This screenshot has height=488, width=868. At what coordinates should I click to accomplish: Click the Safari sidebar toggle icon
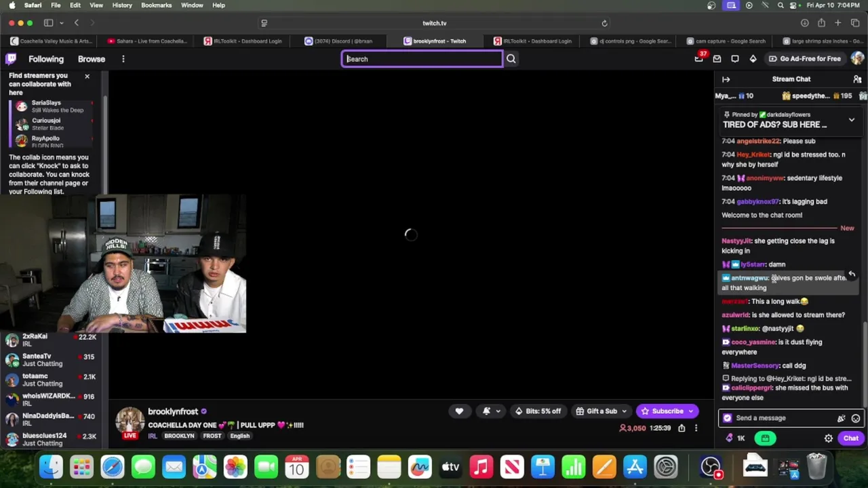pos(48,23)
